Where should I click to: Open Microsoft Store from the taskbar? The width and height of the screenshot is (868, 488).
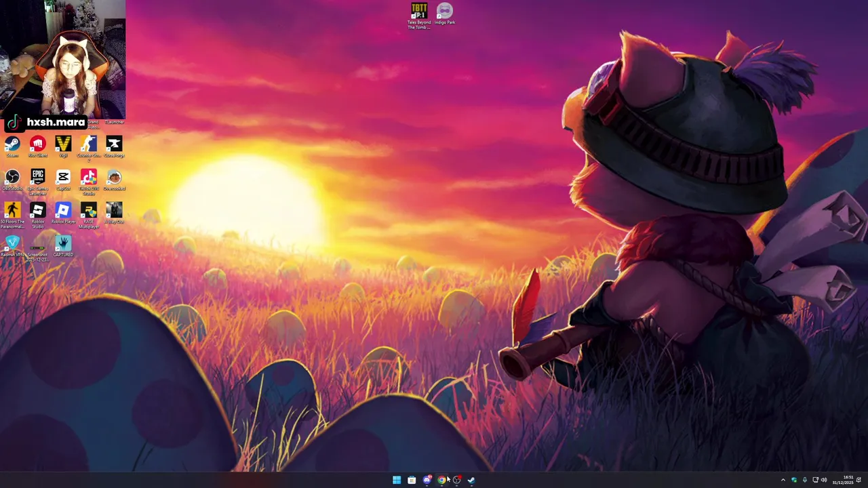pyautogui.click(x=412, y=480)
